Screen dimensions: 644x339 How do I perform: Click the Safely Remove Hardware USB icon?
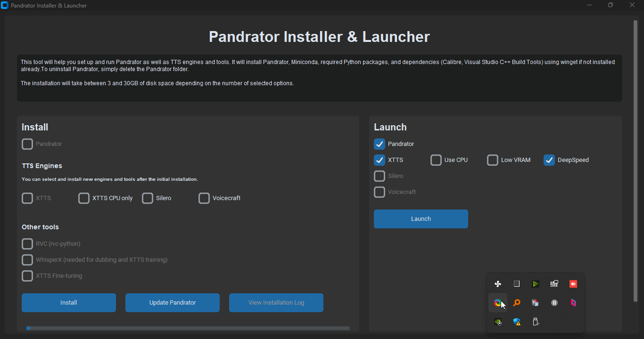click(x=536, y=322)
